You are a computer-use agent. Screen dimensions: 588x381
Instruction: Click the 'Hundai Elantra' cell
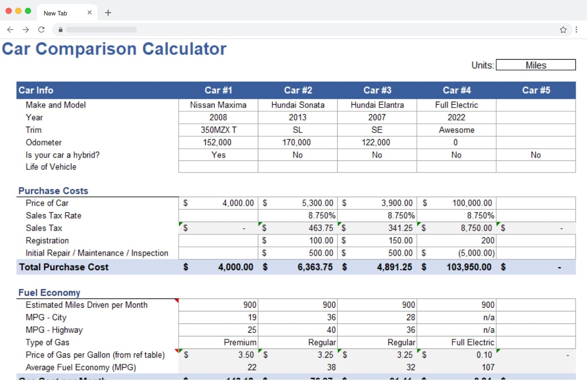tap(377, 105)
